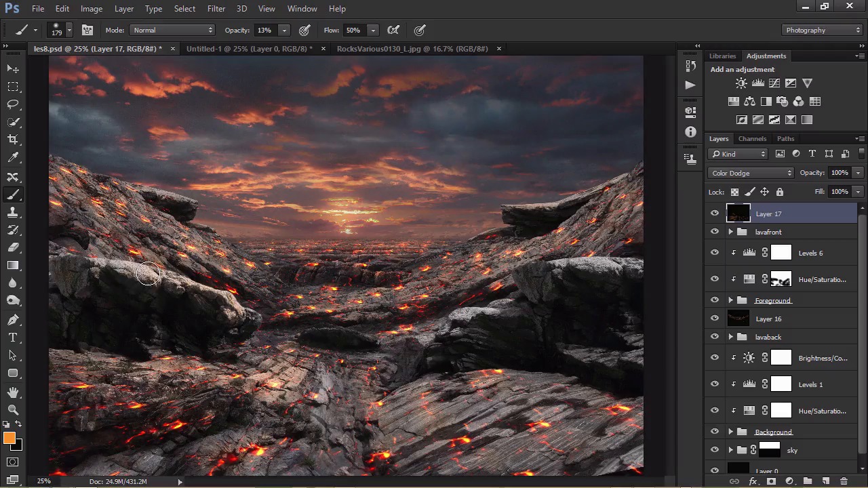Open the Photography workspace dropdown
The width and height of the screenshot is (868, 488).
822,30
